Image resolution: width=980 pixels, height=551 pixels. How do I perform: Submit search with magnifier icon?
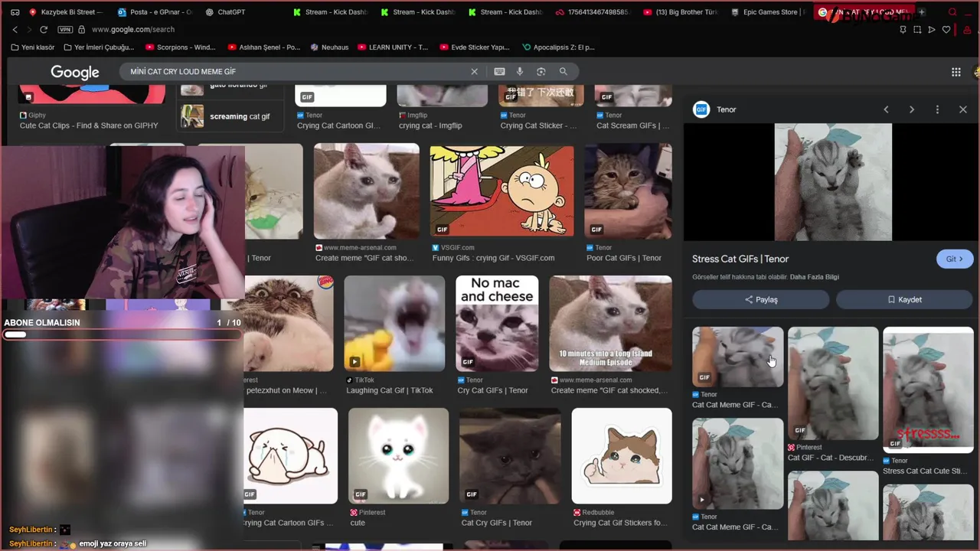(563, 71)
